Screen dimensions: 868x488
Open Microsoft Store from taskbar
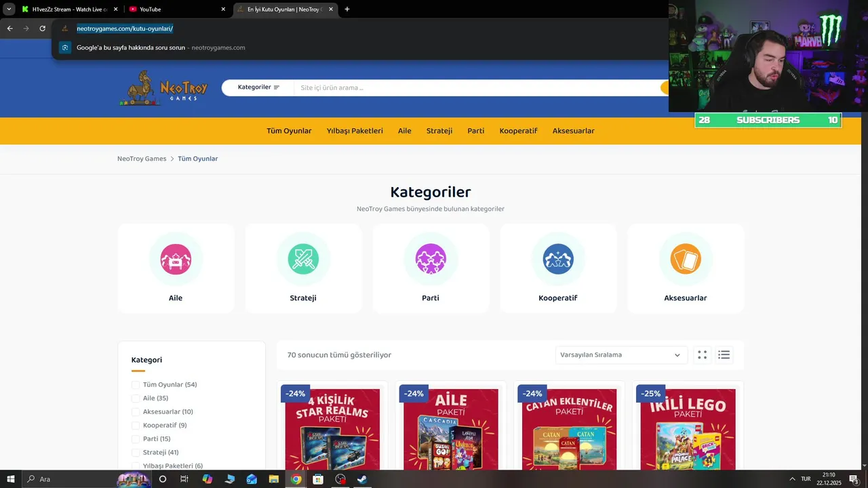pyautogui.click(x=318, y=479)
